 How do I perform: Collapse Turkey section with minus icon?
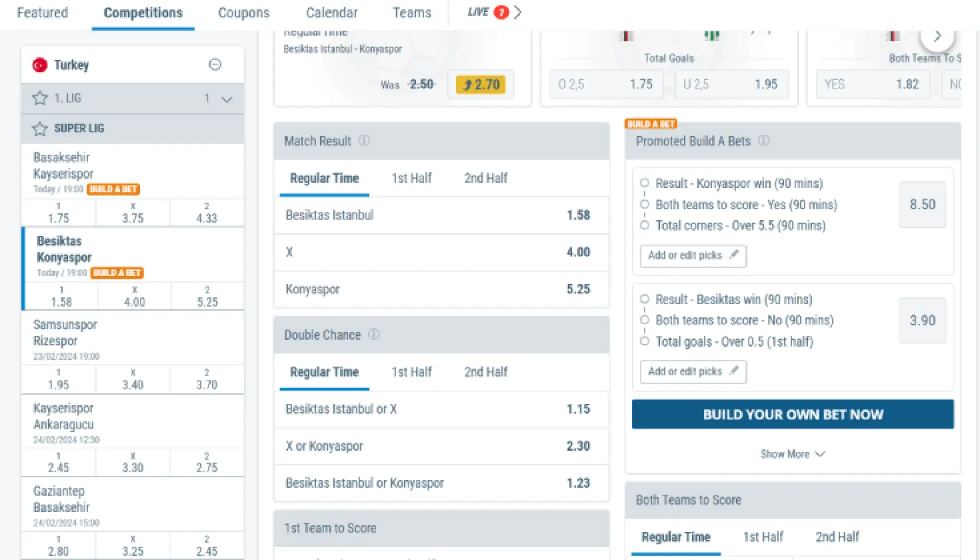coord(215,64)
